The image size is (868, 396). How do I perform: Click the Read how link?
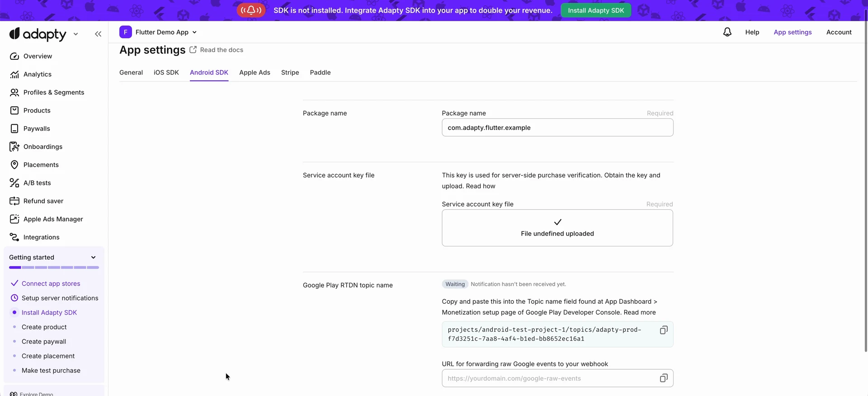tap(481, 186)
